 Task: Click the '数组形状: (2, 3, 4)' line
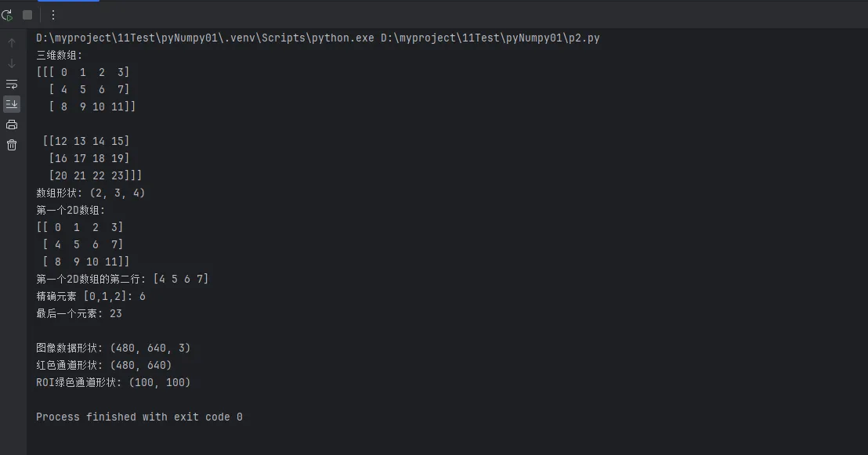[91, 193]
